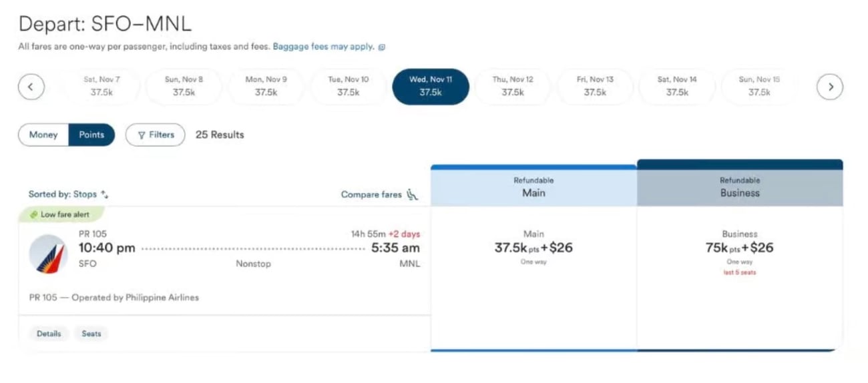The width and height of the screenshot is (868, 383).
Task: Select the Sat, Nov 7 date tab
Action: 101,87
